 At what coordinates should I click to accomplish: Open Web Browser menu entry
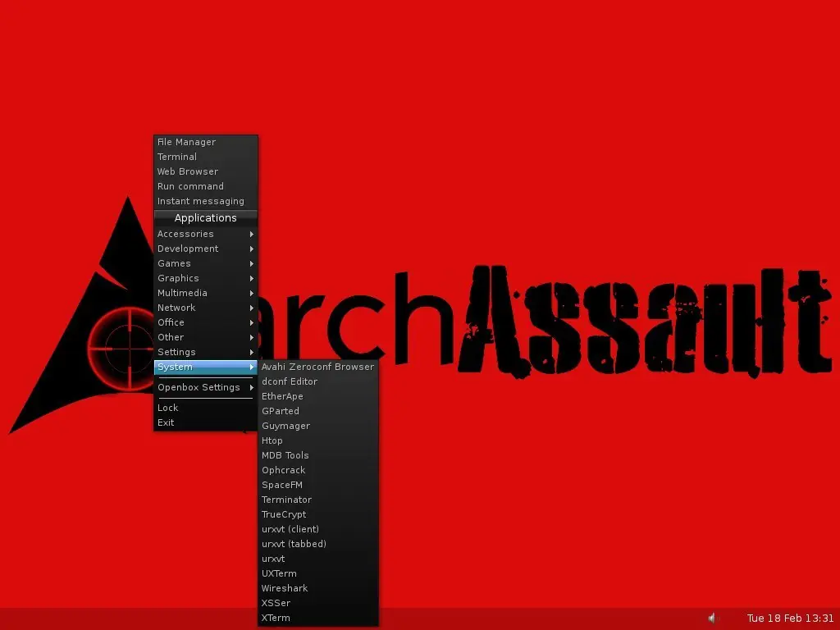click(x=206, y=171)
